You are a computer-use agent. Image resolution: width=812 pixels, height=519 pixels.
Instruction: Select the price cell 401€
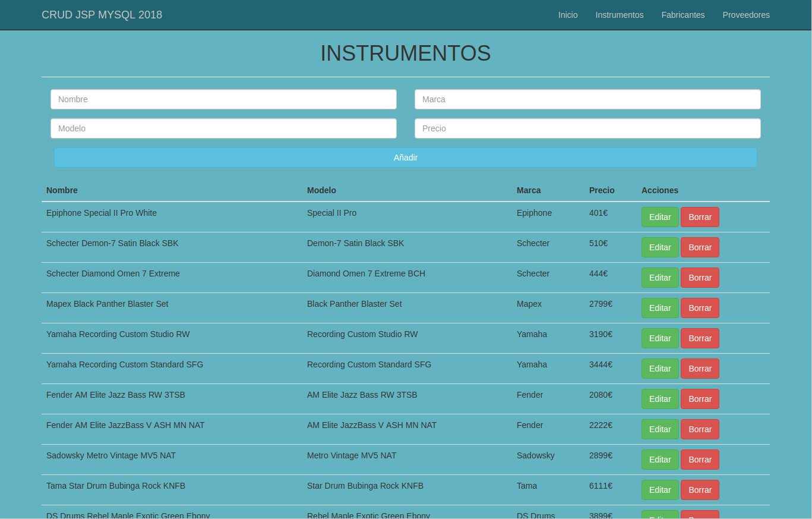[598, 213]
